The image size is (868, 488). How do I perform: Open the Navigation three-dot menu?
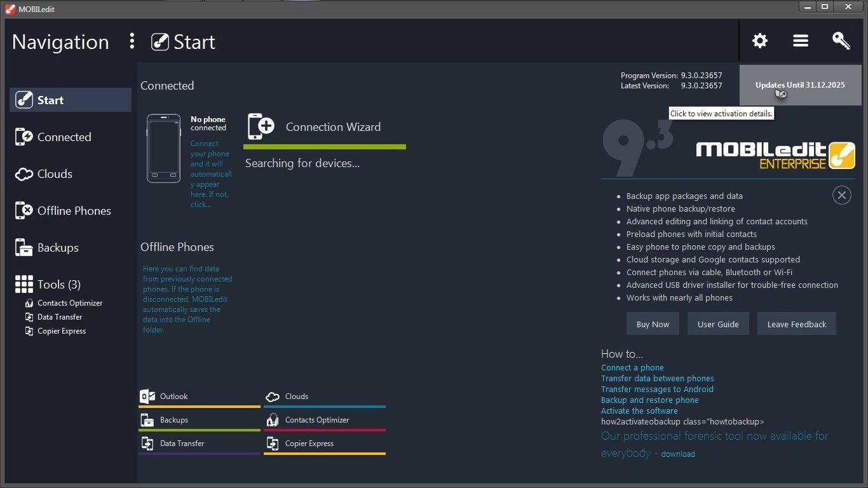click(132, 41)
